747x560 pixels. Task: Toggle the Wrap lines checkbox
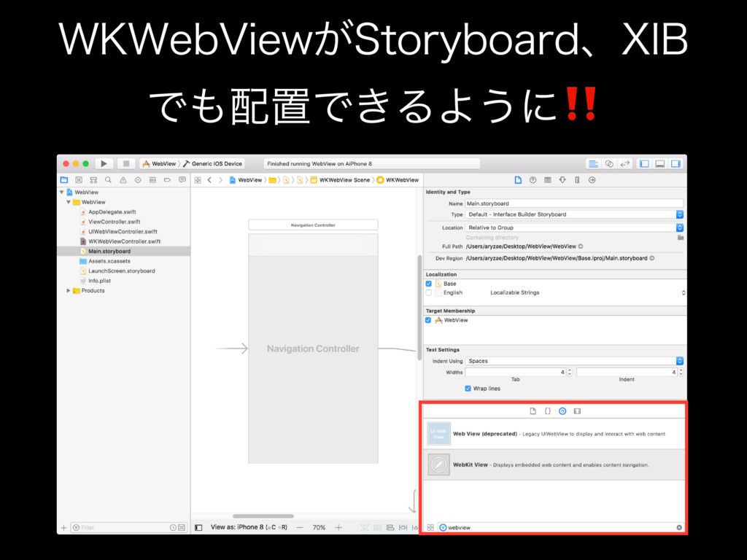[x=468, y=389]
